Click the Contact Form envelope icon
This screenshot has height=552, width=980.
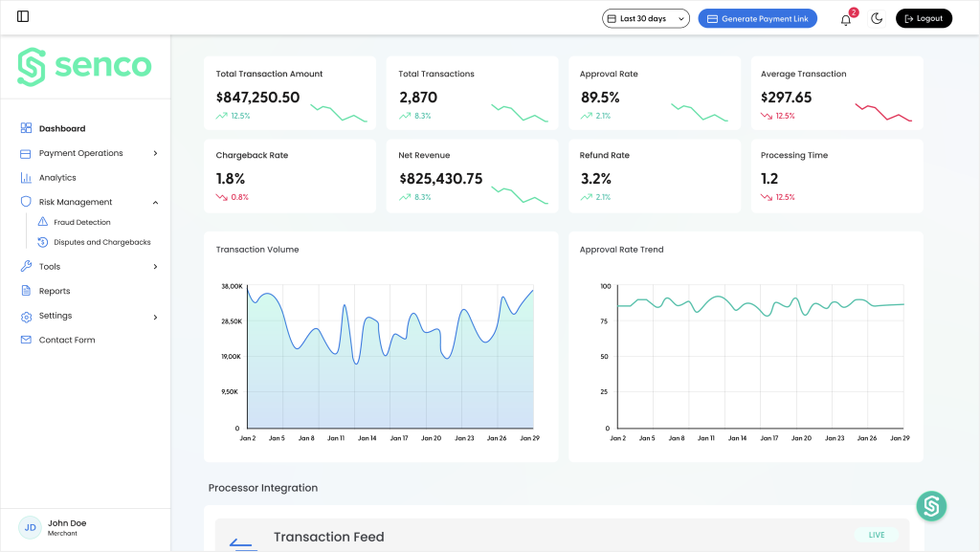pos(27,341)
